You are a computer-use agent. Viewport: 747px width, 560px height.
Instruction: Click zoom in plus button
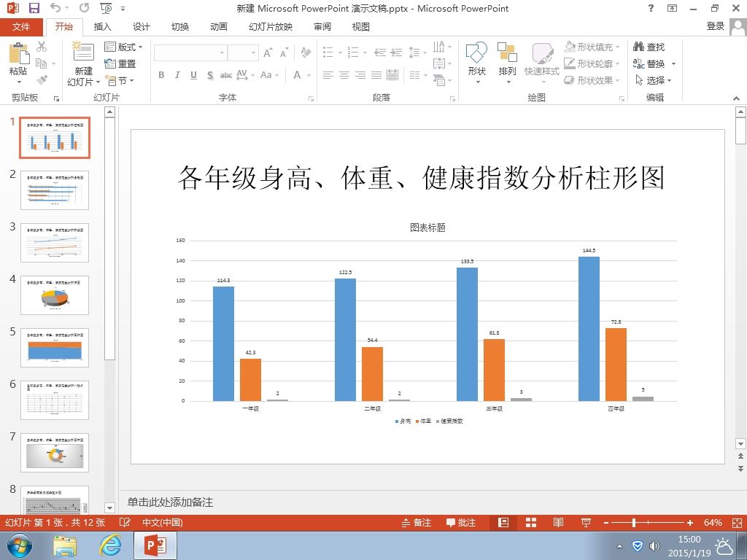click(690, 523)
